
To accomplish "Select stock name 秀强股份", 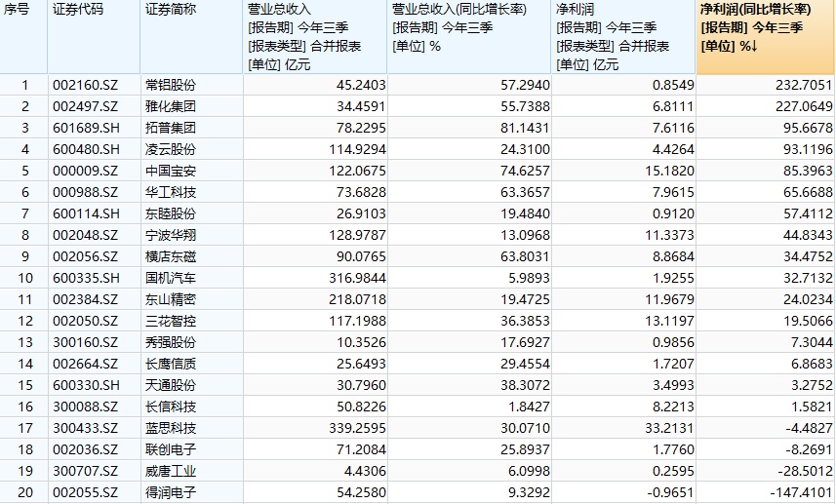I will (171, 342).
